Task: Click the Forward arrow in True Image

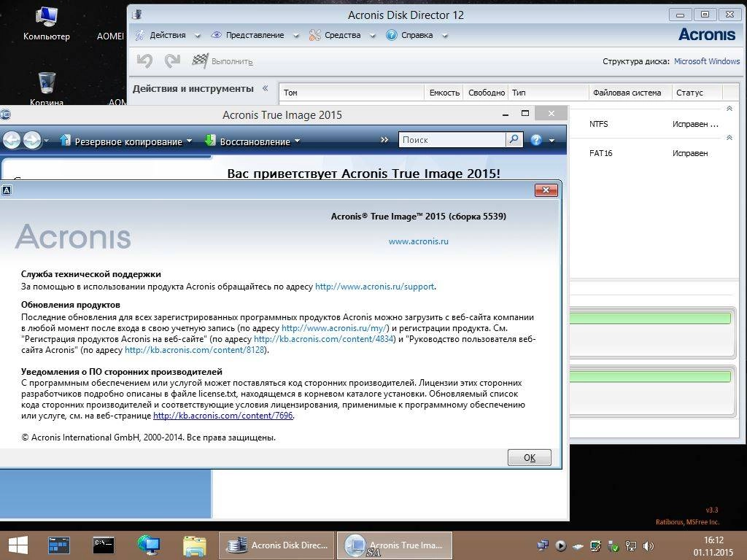Action: [32, 141]
